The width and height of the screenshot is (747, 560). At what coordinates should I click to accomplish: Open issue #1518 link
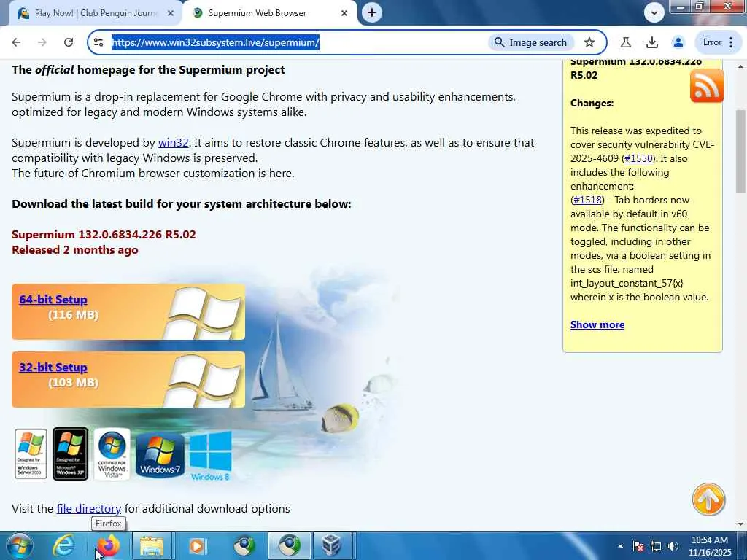587,200
